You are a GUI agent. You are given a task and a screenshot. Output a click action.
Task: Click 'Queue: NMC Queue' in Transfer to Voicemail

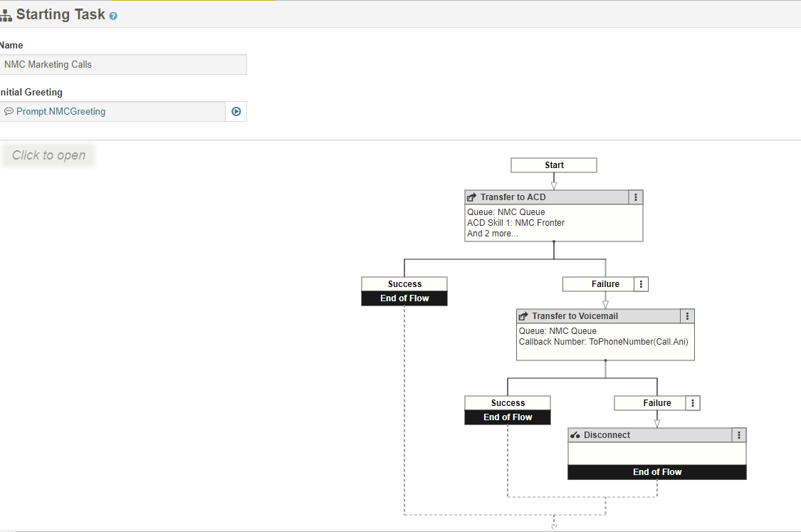(x=557, y=331)
